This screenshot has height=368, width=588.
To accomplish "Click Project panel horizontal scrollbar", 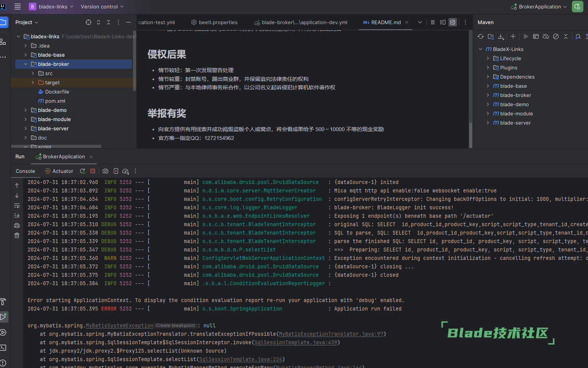I will click(x=56, y=146).
